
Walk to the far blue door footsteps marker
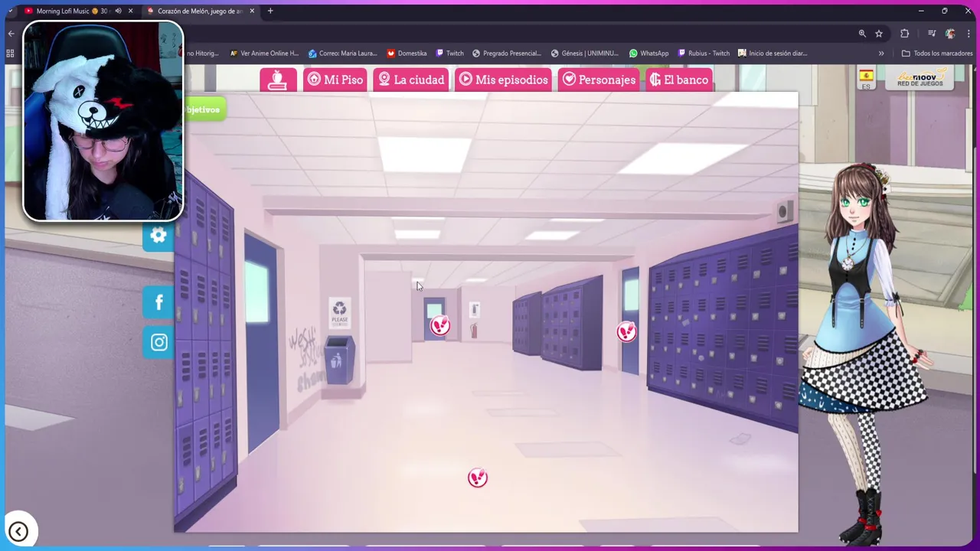pyautogui.click(x=440, y=326)
